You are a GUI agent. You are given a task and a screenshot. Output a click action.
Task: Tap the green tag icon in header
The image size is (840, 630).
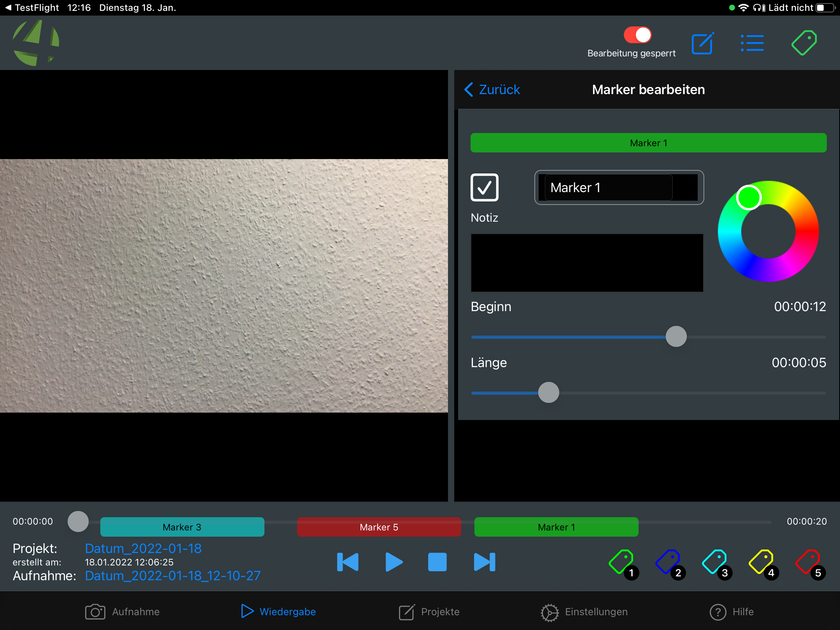pyautogui.click(x=804, y=43)
